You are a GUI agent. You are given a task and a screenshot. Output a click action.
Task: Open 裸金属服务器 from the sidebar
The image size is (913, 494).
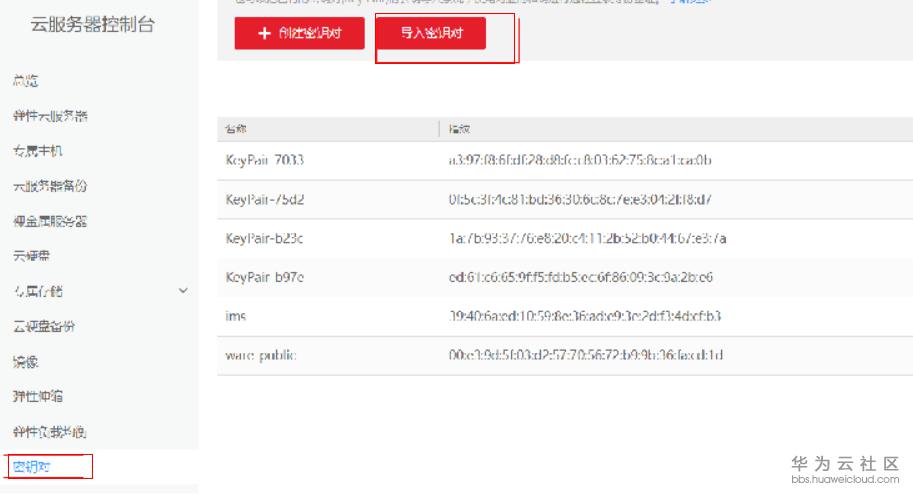[50, 221]
